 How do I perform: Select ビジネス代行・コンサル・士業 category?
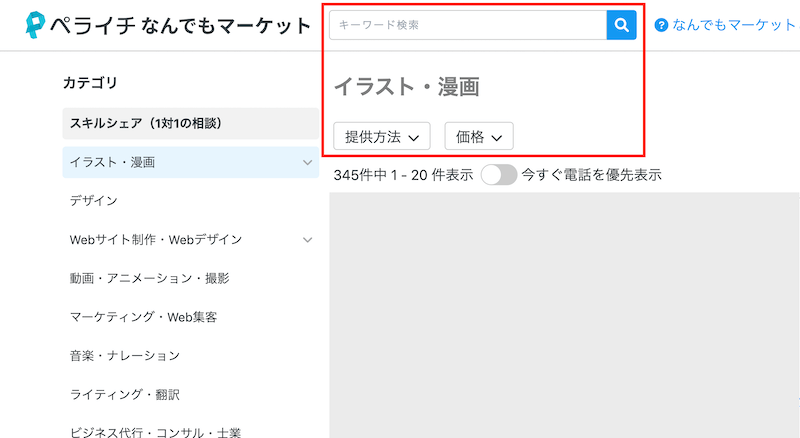(155, 432)
